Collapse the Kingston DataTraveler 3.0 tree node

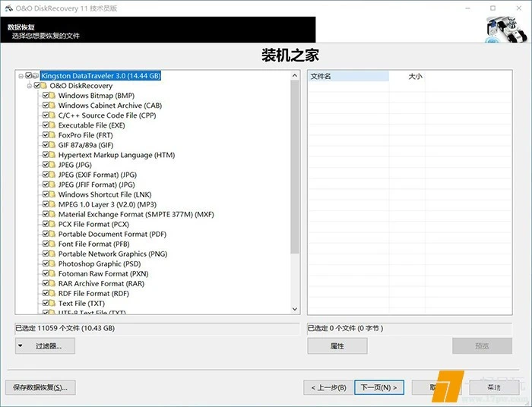21,76
